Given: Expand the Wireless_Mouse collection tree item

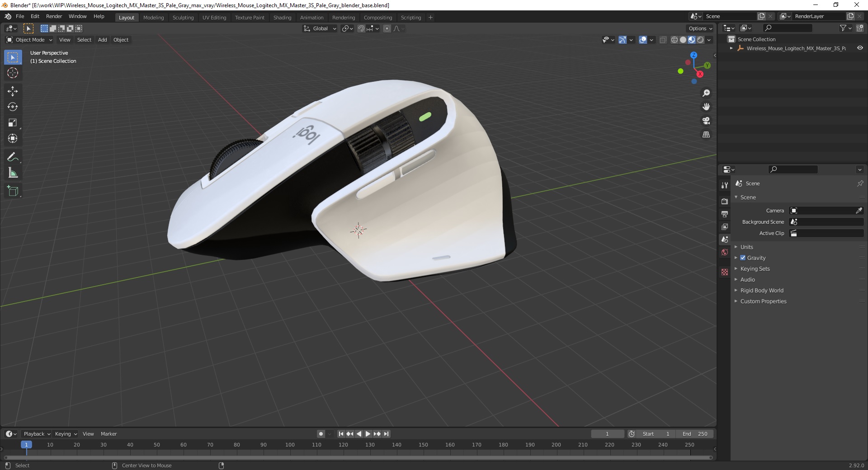Looking at the screenshot, I should click(731, 48).
